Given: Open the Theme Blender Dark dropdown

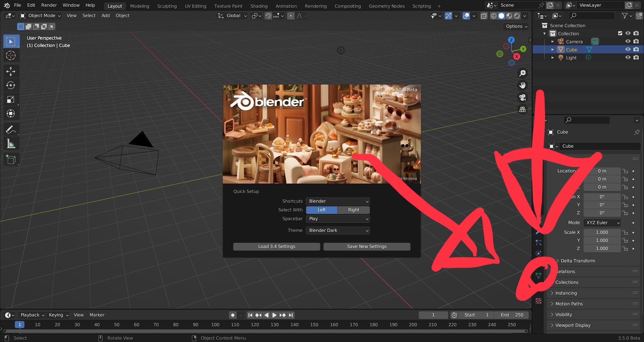Looking at the screenshot, I should click(x=338, y=230).
